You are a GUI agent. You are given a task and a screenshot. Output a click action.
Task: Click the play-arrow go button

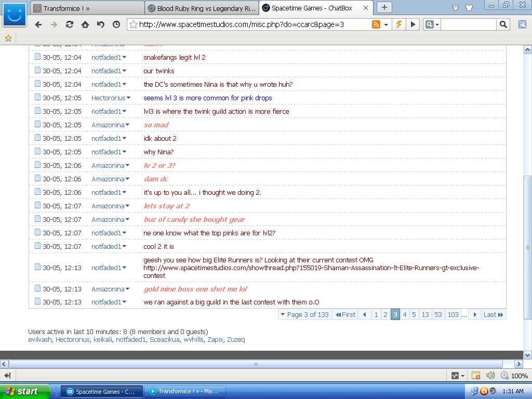413,24
